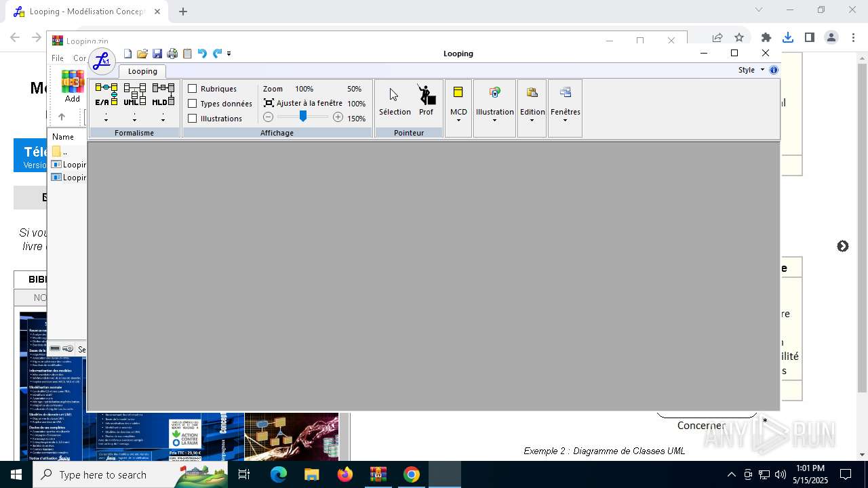Open the notification center icon
The width and height of the screenshot is (868, 488).
[x=846, y=474]
